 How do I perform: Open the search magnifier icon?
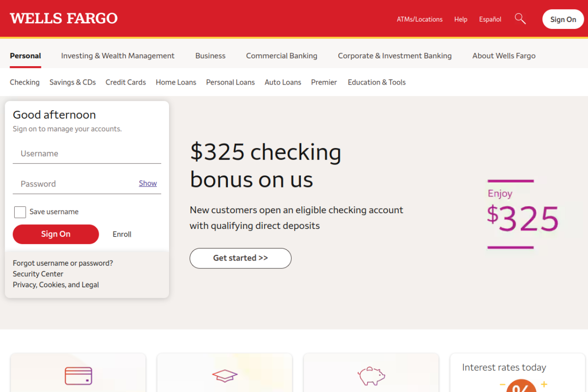520,18
